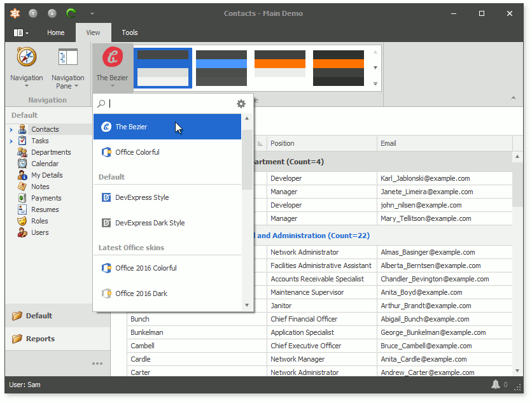The width and height of the screenshot is (532, 403).
Task: Click The Bezier skin button
Action: 112,68
